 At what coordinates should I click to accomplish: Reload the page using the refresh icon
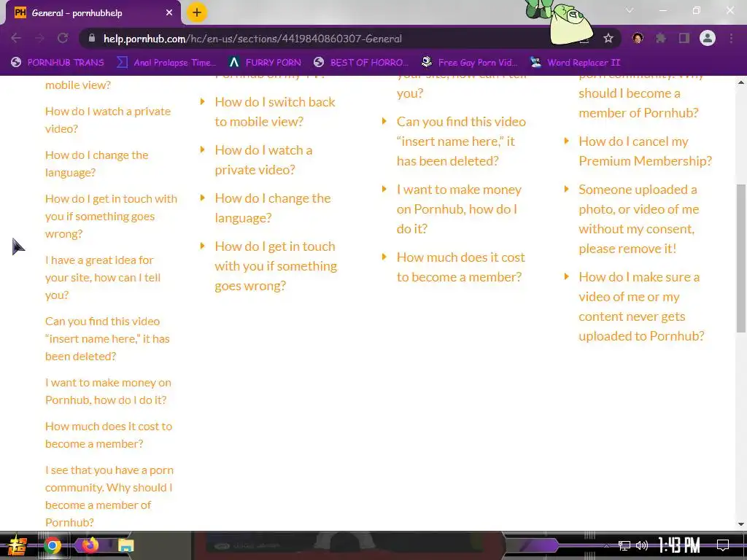coord(63,38)
